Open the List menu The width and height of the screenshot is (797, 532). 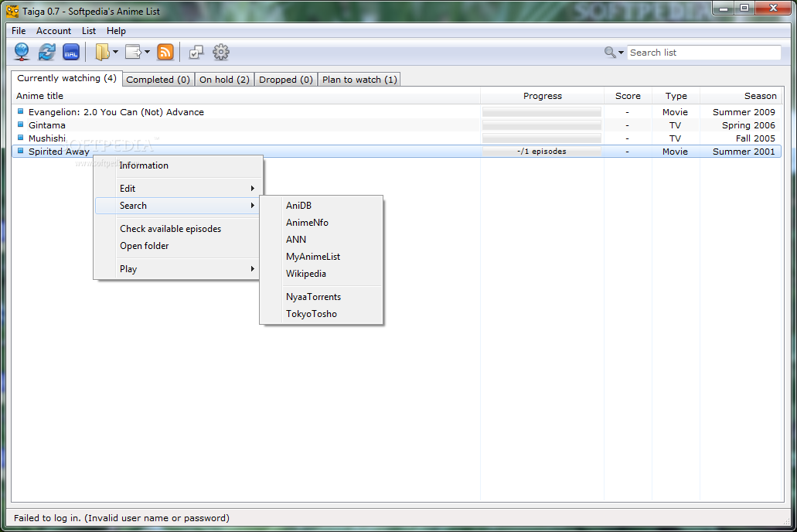tap(89, 31)
